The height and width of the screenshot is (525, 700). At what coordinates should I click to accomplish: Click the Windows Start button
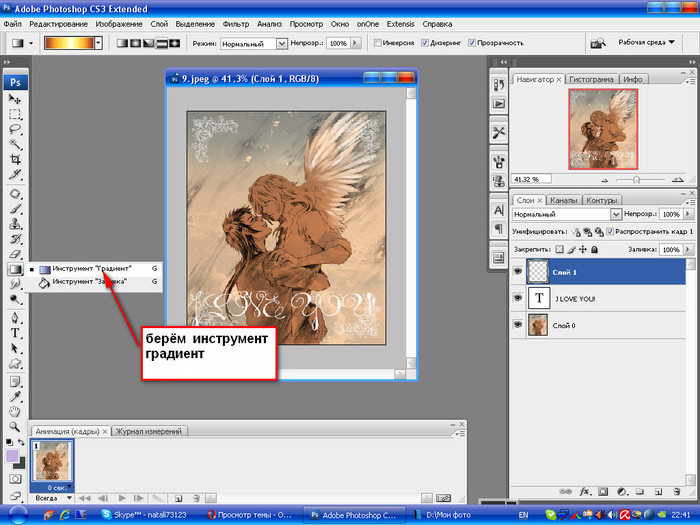[x=18, y=515]
